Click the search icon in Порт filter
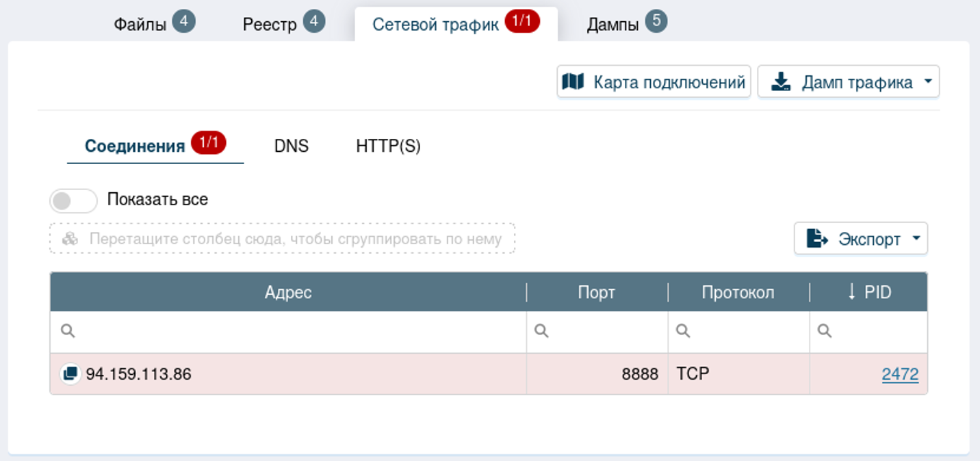980x461 pixels. [x=541, y=332]
